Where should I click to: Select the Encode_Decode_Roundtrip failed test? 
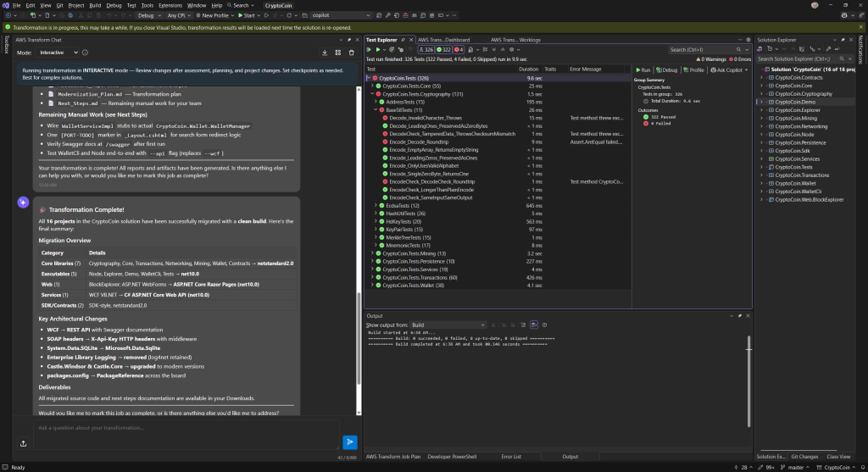click(419, 142)
